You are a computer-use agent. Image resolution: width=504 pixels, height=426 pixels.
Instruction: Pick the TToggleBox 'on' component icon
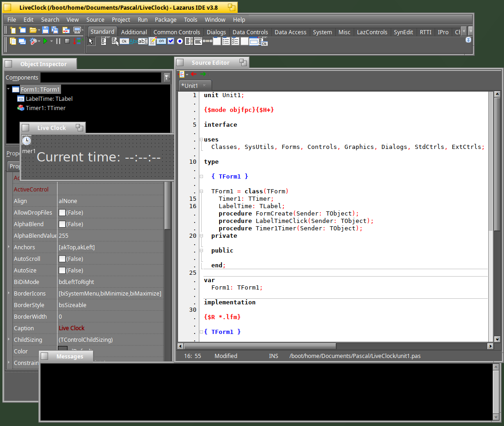[161, 41]
